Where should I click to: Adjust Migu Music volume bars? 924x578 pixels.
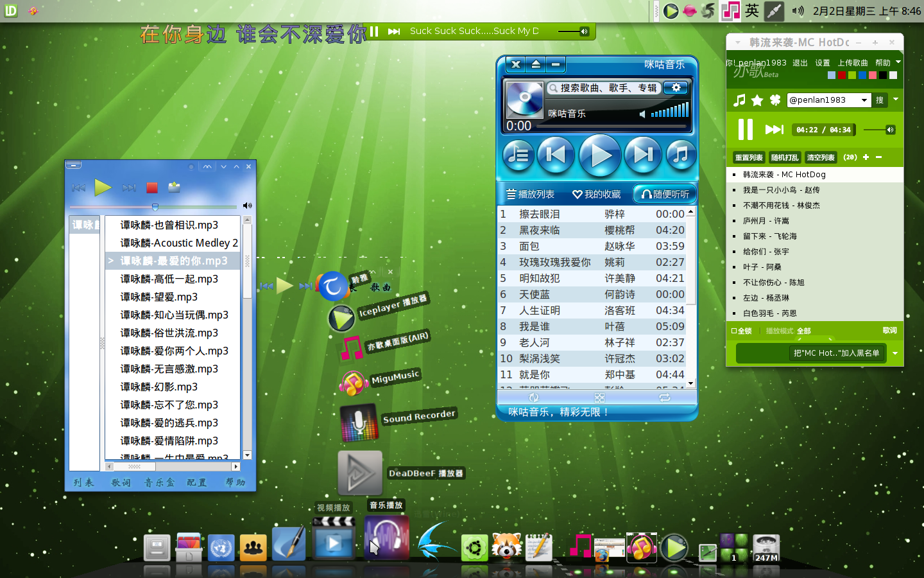pos(670,110)
